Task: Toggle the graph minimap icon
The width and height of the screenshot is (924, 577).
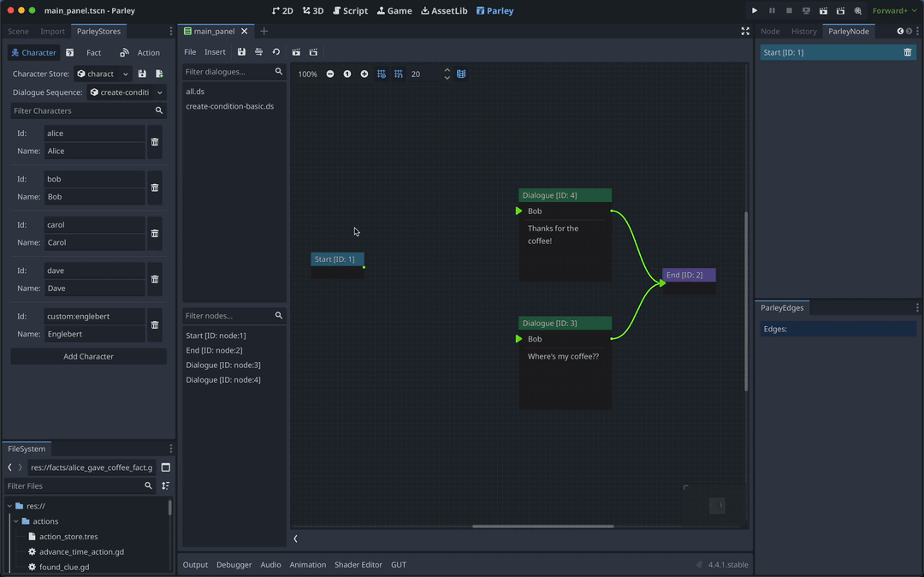Action: click(461, 74)
